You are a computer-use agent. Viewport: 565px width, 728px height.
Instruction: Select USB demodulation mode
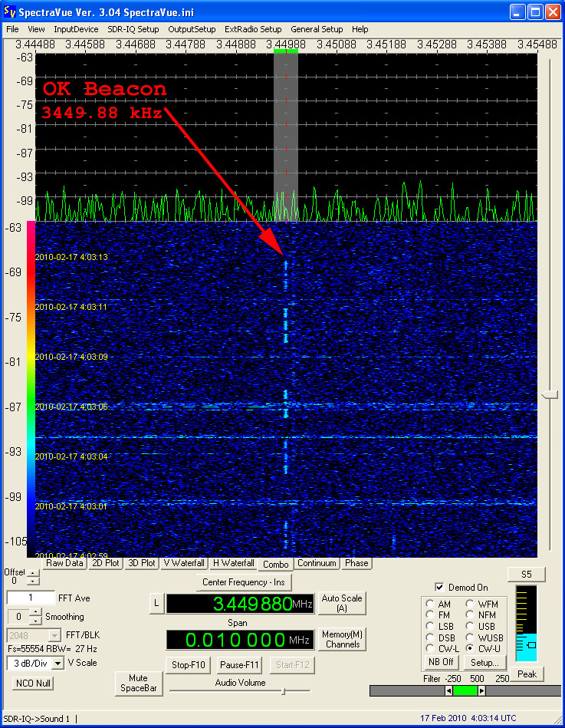click(x=470, y=626)
